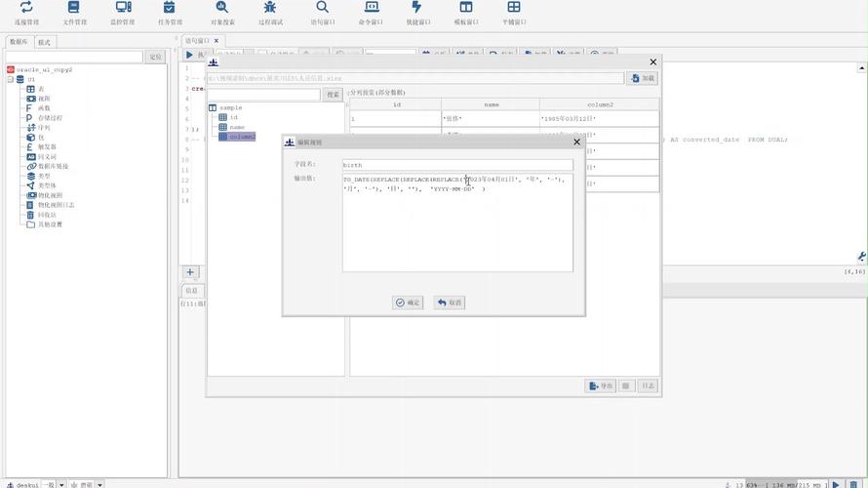This screenshot has height=488, width=868.
Task: Collapse the U1 schema tree node
Action: point(10,80)
